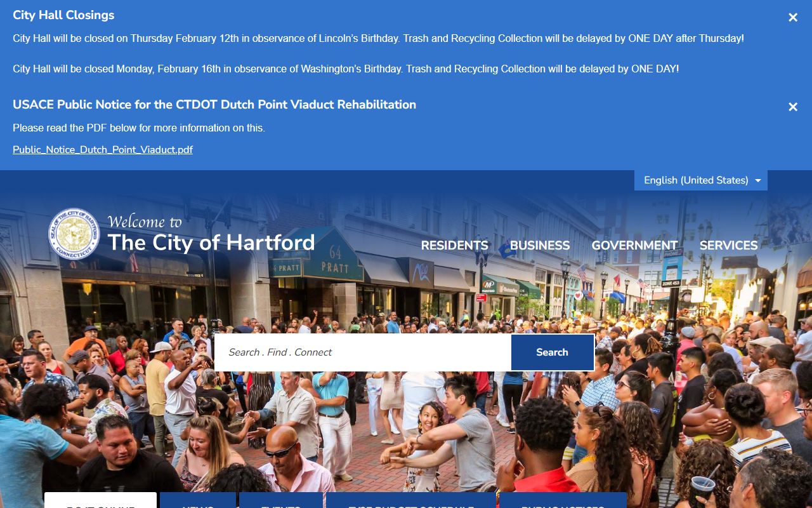
Task: Open the Government menu
Action: (x=634, y=245)
